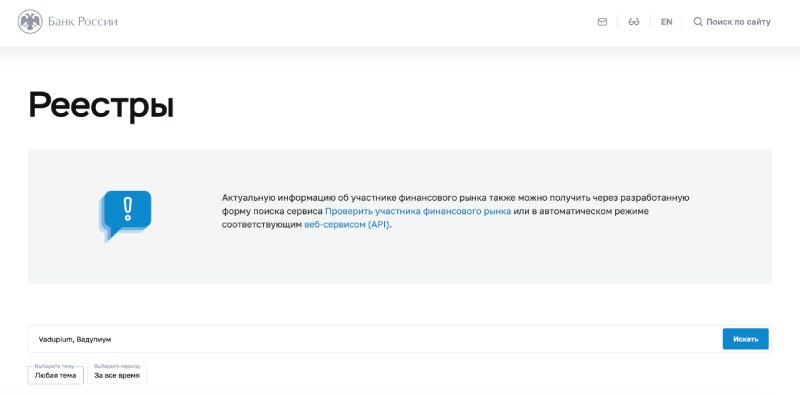Click the "Банк России" header text
The height and width of the screenshot is (396, 800).
(83, 22)
